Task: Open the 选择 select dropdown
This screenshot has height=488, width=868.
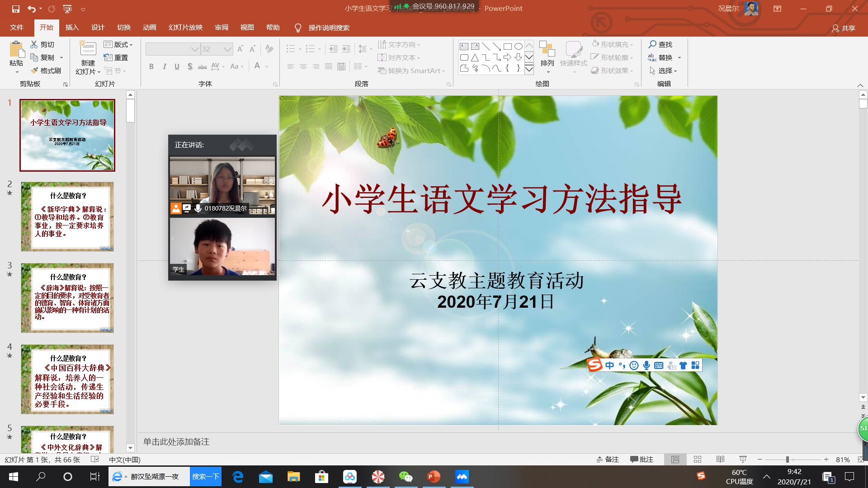Action: (x=664, y=70)
